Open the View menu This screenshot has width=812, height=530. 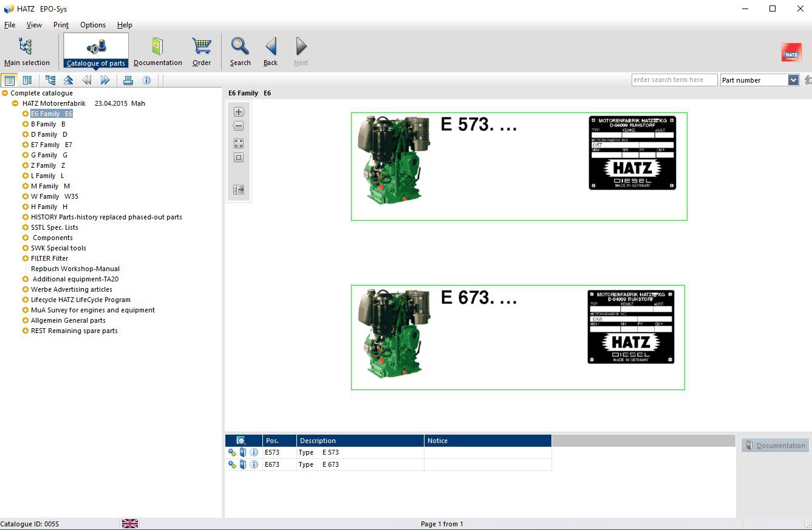(x=34, y=25)
